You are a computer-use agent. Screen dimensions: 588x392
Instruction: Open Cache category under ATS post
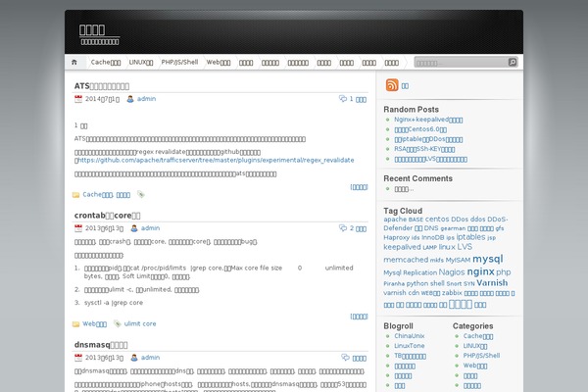pyautogui.click(x=97, y=195)
